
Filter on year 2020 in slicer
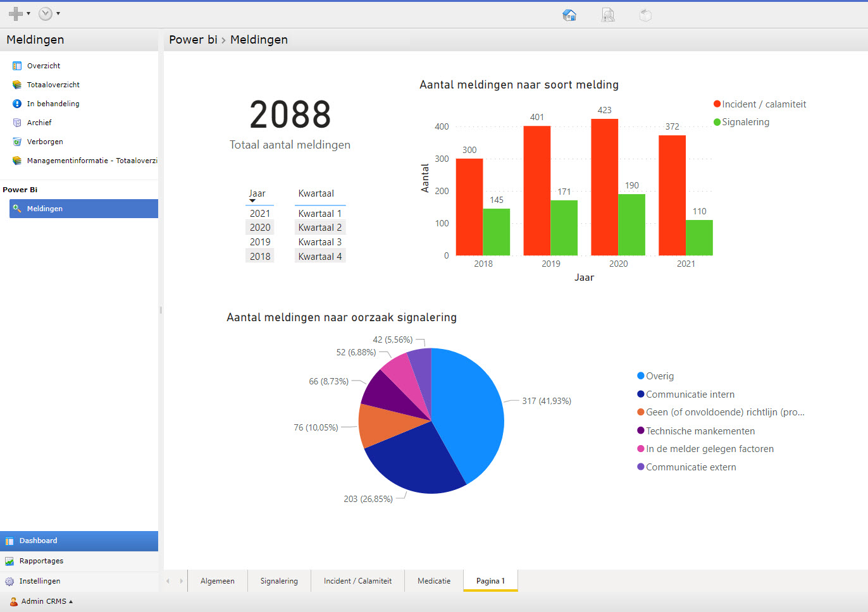pos(260,228)
